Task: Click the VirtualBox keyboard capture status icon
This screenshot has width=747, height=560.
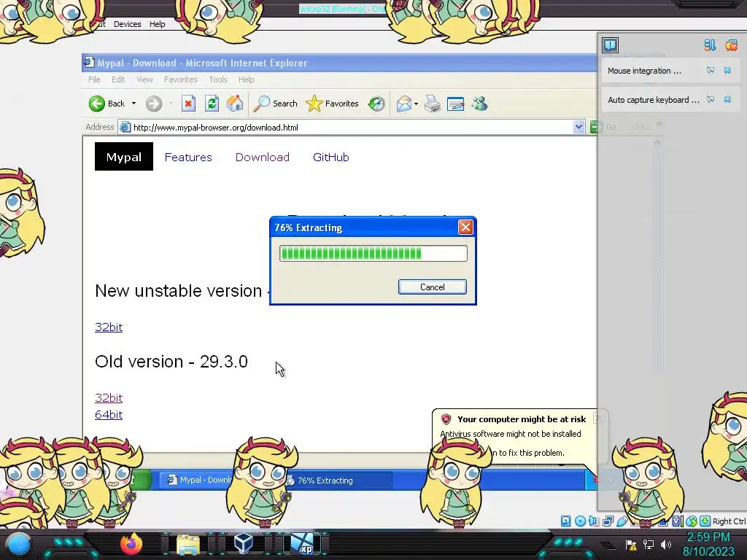Action: point(705,521)
